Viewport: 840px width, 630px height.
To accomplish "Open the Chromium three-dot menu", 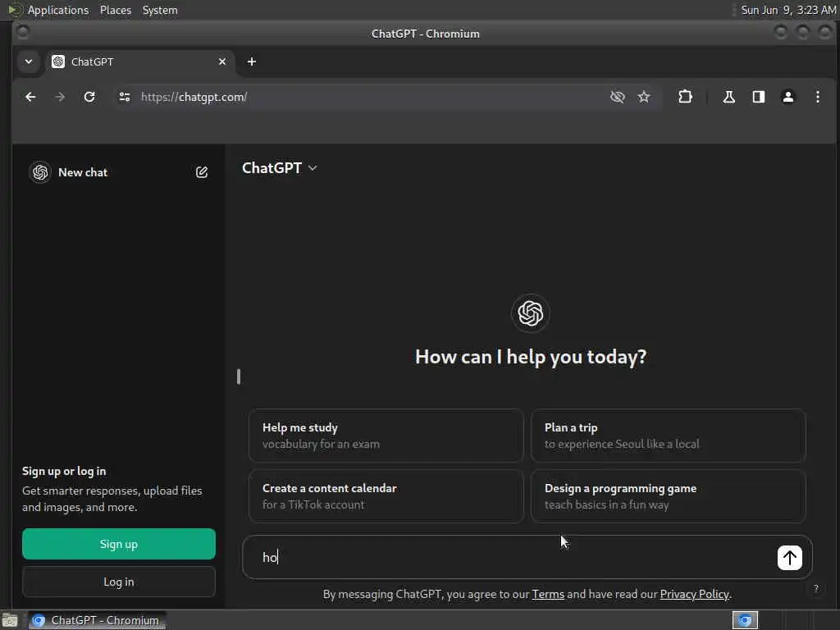I will [x=817, y=97].
